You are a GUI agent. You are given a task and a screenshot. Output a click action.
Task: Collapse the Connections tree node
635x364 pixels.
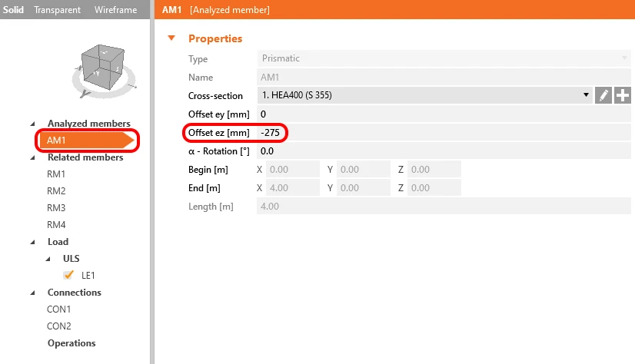[33, 293]
